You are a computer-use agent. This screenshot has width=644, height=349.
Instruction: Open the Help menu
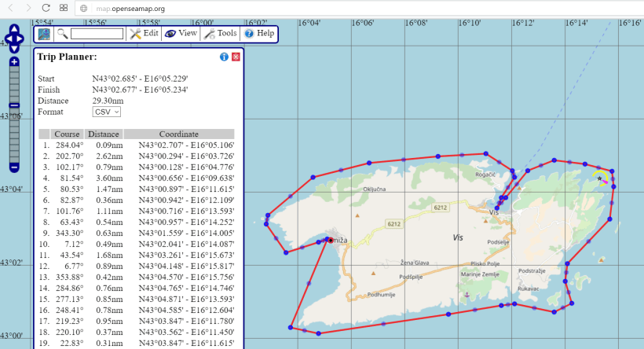pos(259,34)
